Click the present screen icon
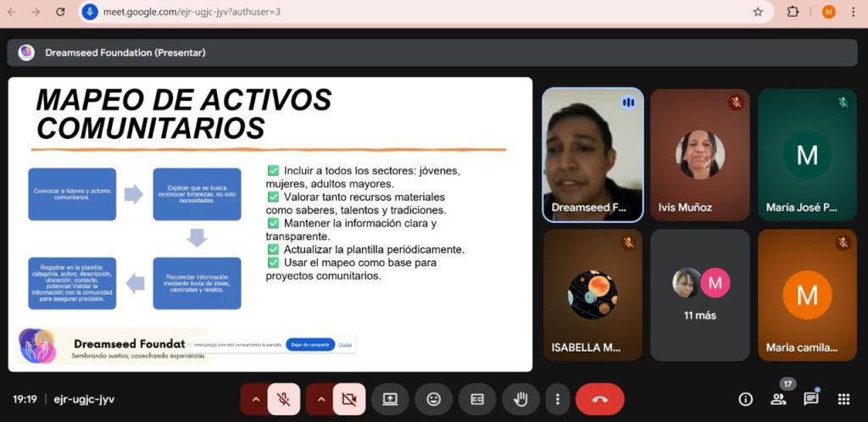This screenshot has width=868, height=422. [390, 399]
